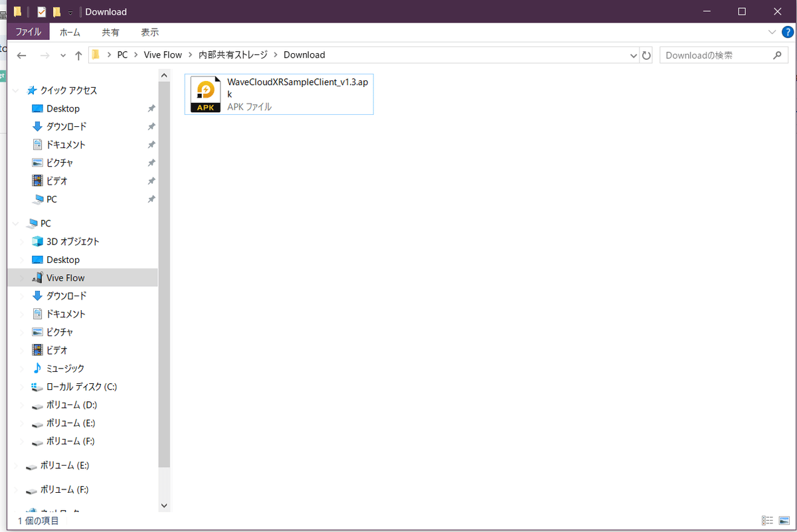Refresh the Download folder view

pos(647,55)
